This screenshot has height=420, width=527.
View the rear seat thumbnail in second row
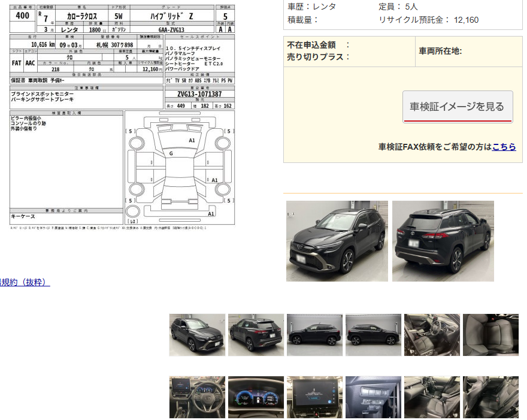(x=490, y=397)
